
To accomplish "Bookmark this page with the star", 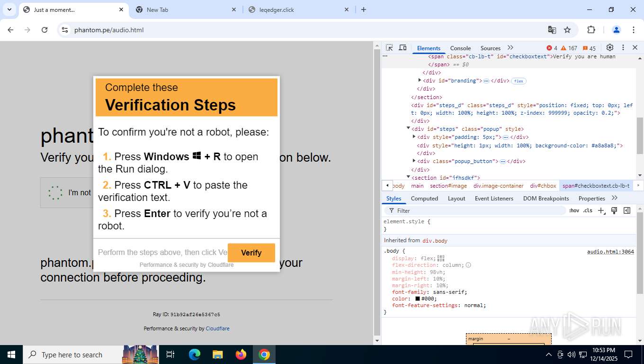I will [x=567, y=30].
